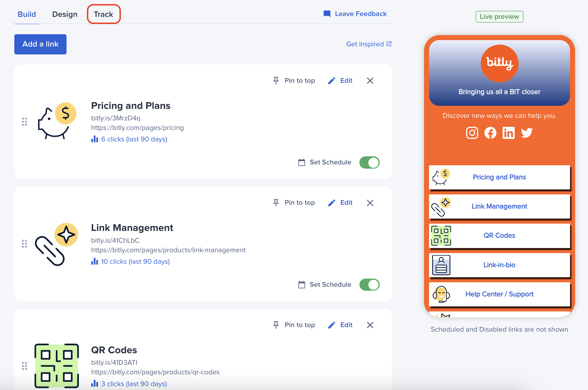Switch to the Design tab

pyautogui.click(x=65, y=14)
